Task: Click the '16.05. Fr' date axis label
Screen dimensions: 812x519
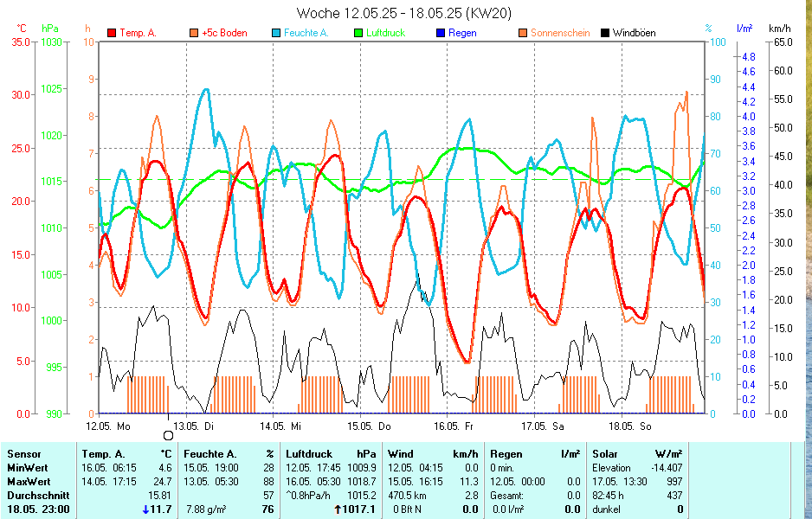Action: (x=454, y=426)
